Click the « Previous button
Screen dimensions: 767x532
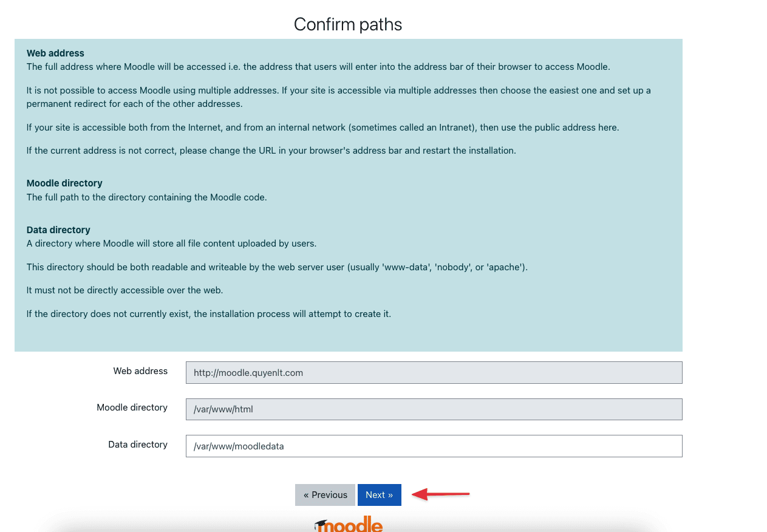(325, 495)
